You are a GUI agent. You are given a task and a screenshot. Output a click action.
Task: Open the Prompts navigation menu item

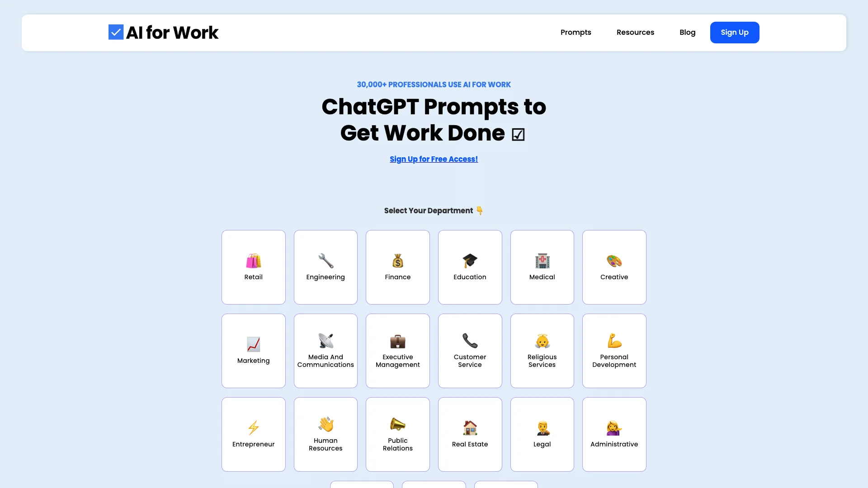tap(576, 32)
